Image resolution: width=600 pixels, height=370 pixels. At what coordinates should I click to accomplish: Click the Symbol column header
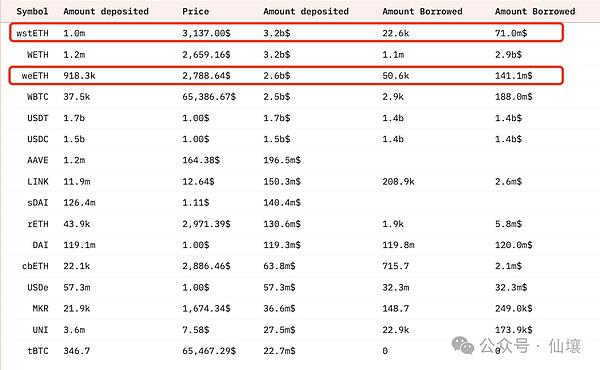pyautogui.click(x=32, y=11)
